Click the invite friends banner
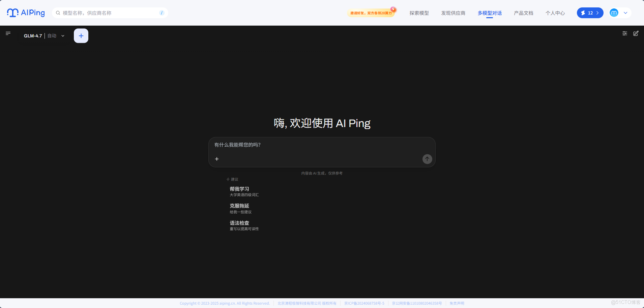 coord(372,13)
